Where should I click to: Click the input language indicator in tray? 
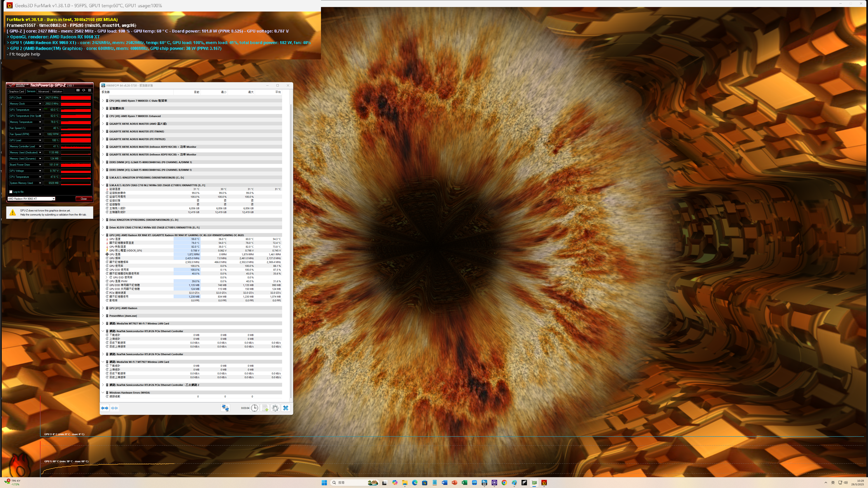pos(833,483)
